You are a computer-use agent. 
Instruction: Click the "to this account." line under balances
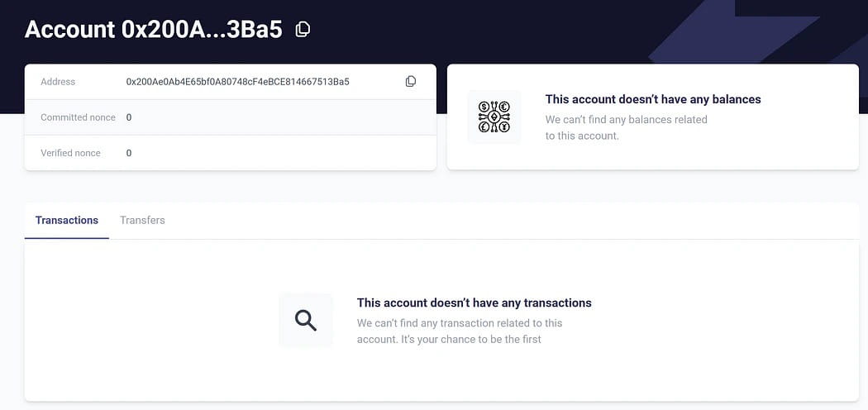(x=582, y=136)
